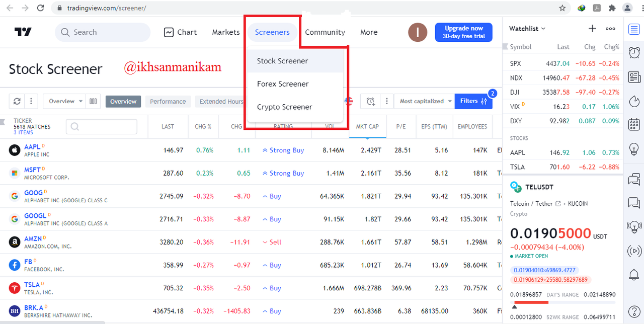Image resolution: width=644 pixels, height=324 pixels.
Task: Open the Markets navigation item
Action: click(226, 32)
